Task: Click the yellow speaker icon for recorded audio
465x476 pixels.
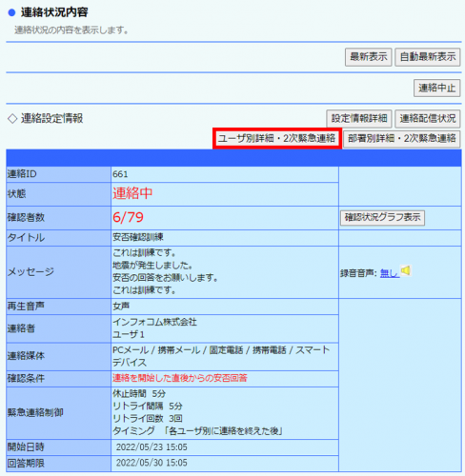Action: (x=406, y=270)
